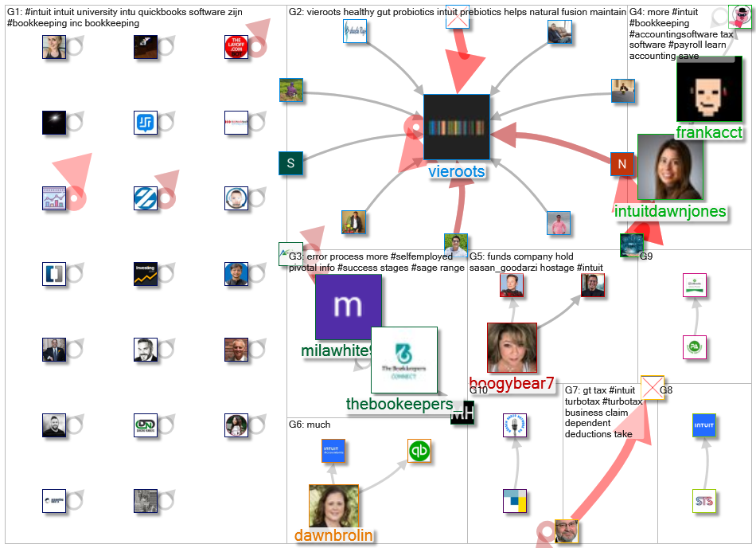The width and height of the screenshot is (756, 548).
Task: Click the teal 'S' letter tile
Action: coord(290,163)
